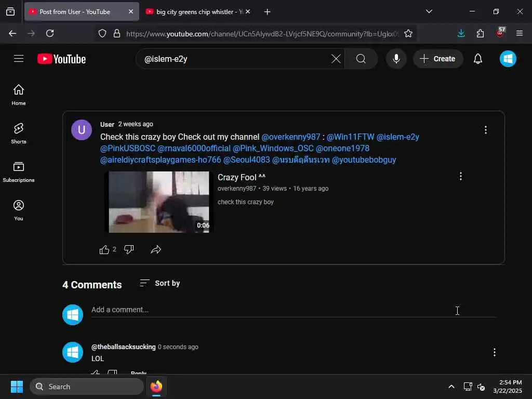Click the YouTube logo
Image resolution: width=532 pixels, height=399 pixels.
pyautogui.click(x=61, y=59)
